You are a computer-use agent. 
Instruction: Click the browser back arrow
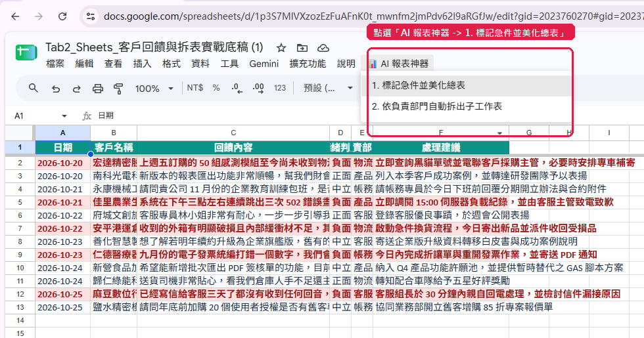click(x=15, y=16)
